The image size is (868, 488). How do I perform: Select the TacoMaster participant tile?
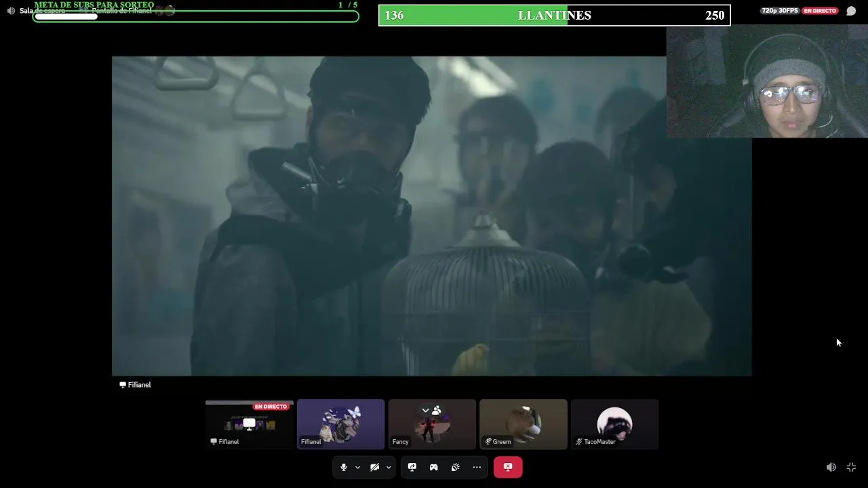(x=614, y=424)
